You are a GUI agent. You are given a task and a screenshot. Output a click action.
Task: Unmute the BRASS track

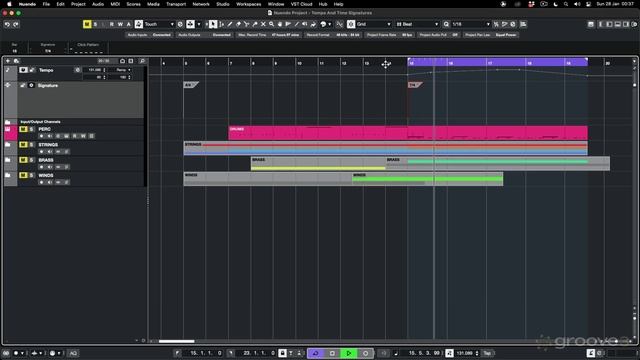click(x=23, y=160)
